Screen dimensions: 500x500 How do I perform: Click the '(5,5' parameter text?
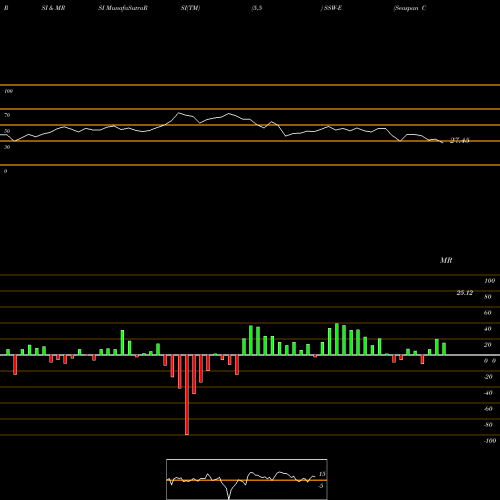point(257,8)
